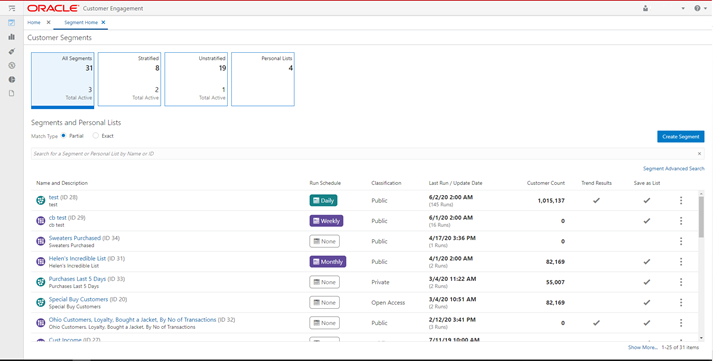
Task: Open Helen's Incredible List link
Action: (77, 258)
